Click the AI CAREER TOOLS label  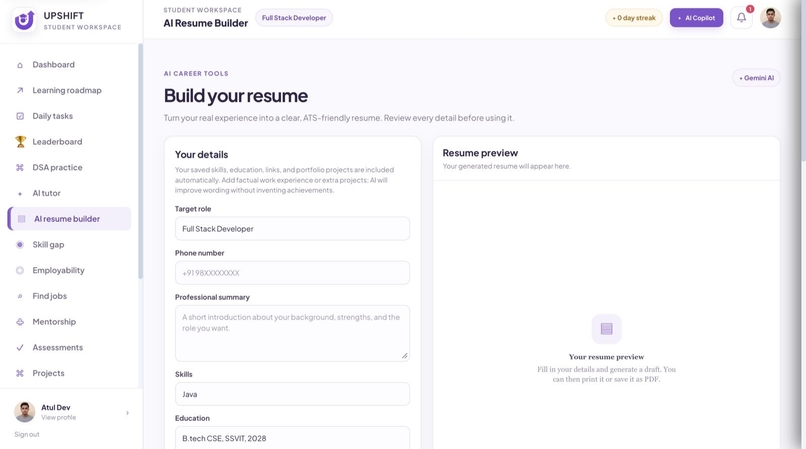[x=196, y=74]
